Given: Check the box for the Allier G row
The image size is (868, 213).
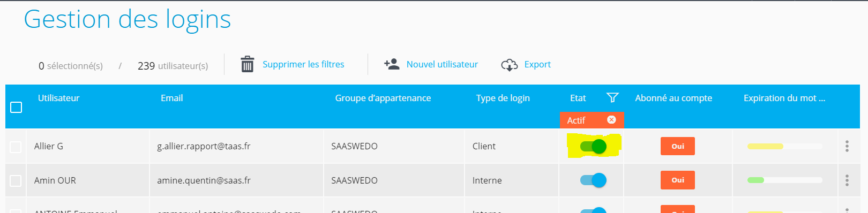Looking at the screenshot, I should (x=16, y=147).
